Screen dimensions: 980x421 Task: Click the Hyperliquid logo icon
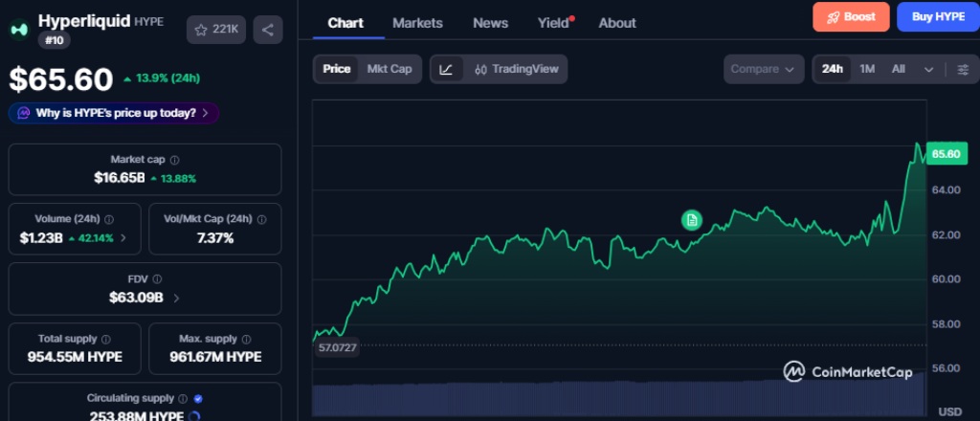coord(19,30)
